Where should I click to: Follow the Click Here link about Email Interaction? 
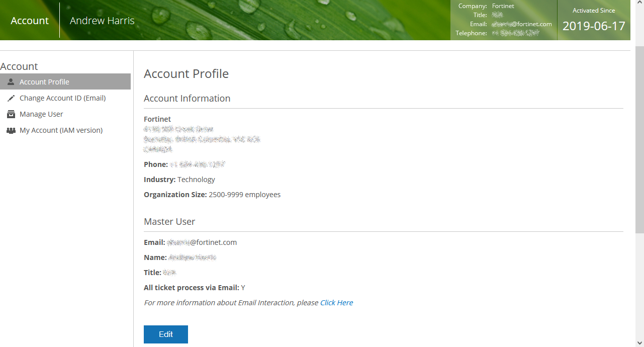(336, 302)
